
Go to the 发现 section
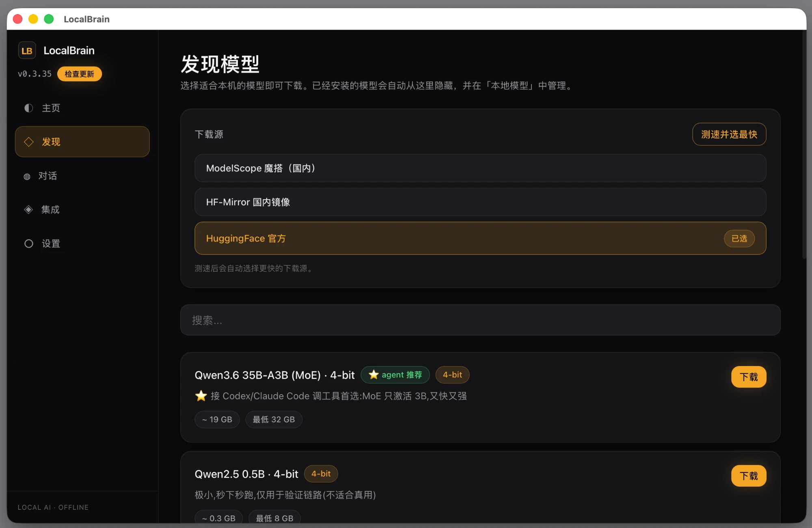(x=82, y=142)
